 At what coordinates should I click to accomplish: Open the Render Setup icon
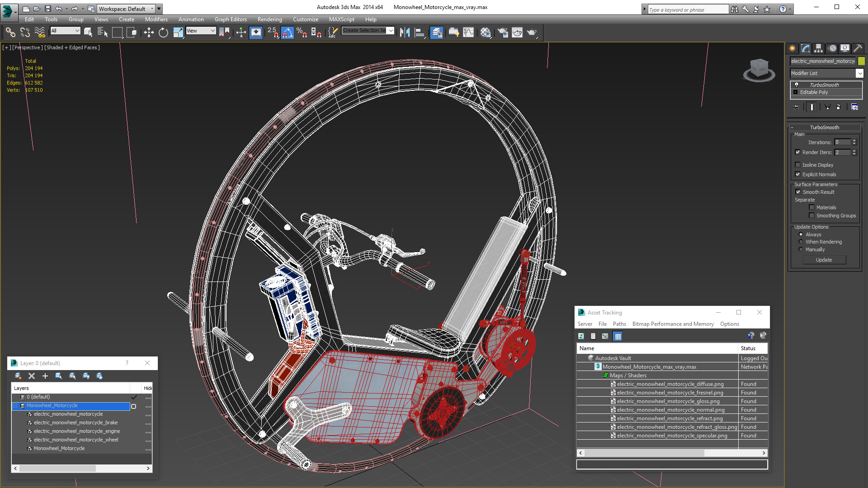point(503,32)
